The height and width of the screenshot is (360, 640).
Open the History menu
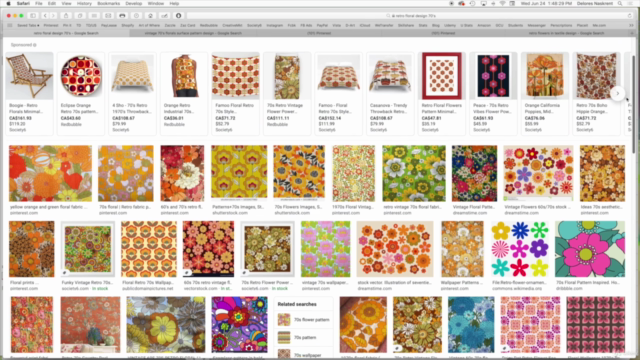click(x=84, y=3)
